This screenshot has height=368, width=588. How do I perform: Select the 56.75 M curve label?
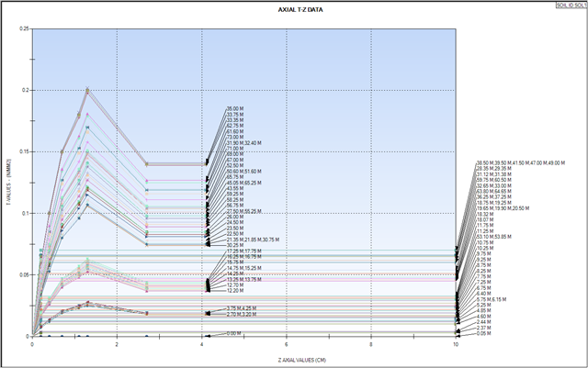[x=235, y=206]
